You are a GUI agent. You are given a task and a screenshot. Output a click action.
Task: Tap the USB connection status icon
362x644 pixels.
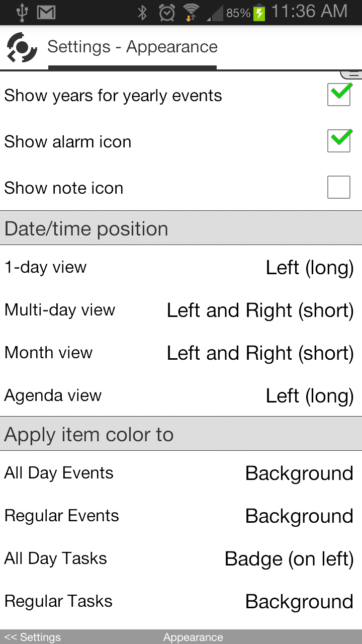pyautogui.click(x=22, y=13)
